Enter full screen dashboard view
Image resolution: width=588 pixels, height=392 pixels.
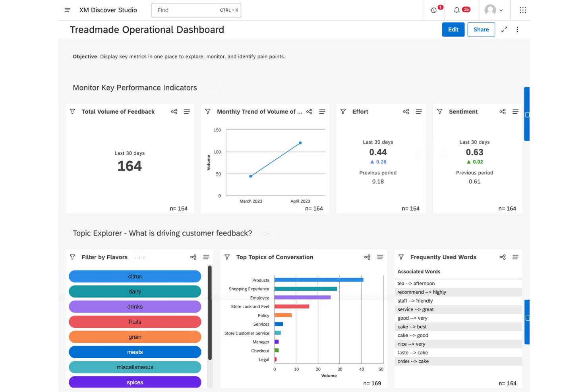point(504,29)
